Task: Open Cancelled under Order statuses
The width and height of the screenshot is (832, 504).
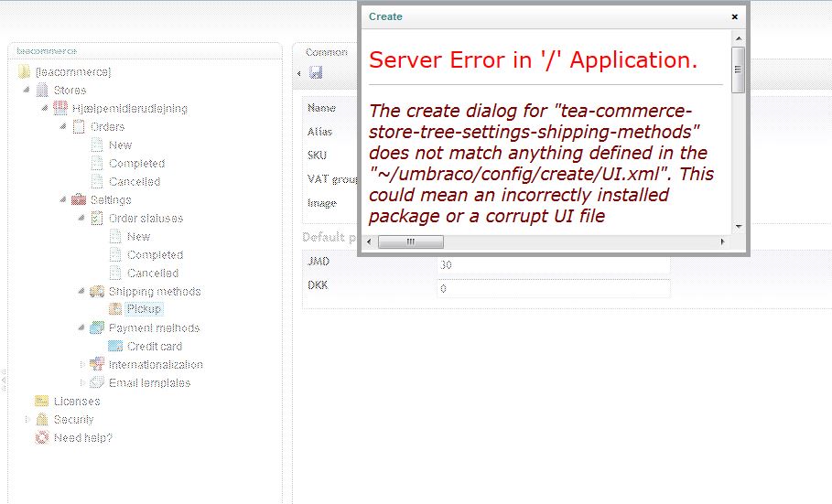Action: click(153, 273)
